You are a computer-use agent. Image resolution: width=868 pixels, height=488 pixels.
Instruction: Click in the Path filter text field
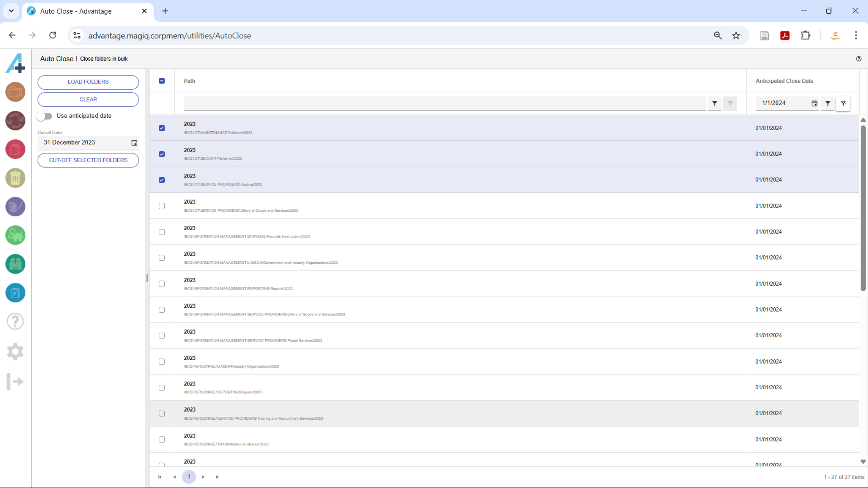(444, 103)
